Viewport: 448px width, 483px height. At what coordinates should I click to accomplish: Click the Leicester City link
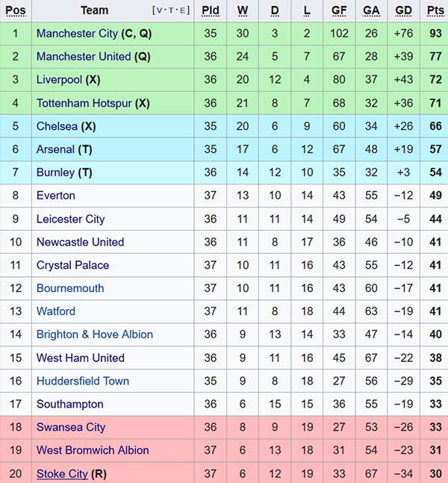pos(70,219)
